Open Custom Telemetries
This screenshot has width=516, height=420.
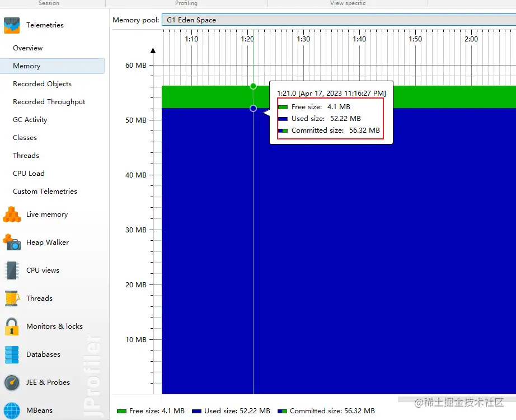[45, 191]
